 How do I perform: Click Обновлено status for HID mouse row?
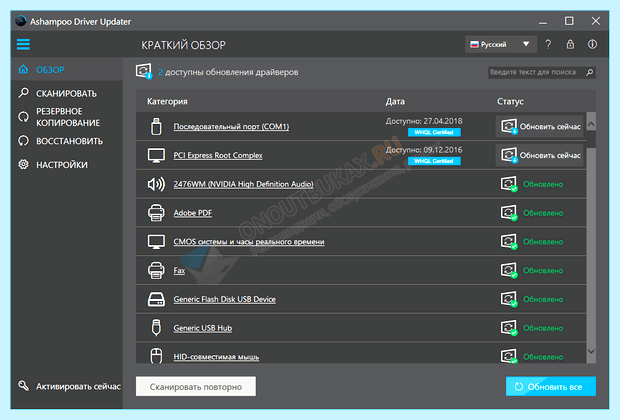click(543, 357)
